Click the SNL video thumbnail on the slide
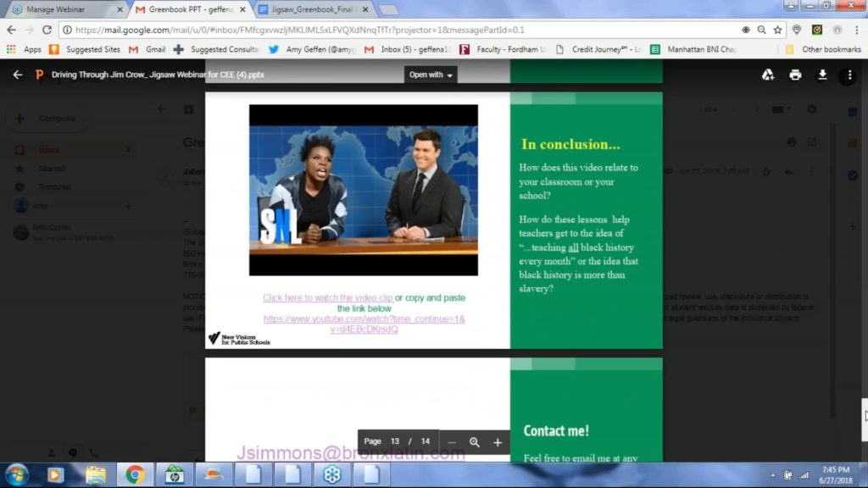 (363, 191)
